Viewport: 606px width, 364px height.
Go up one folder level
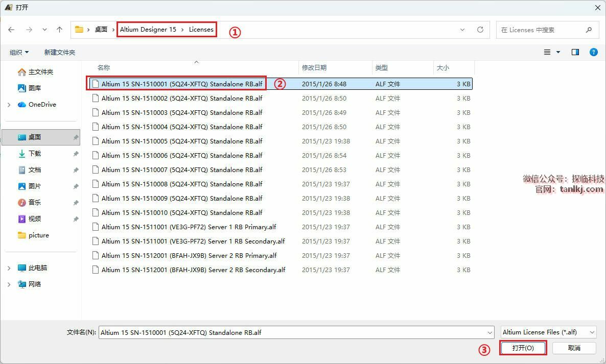59,30
